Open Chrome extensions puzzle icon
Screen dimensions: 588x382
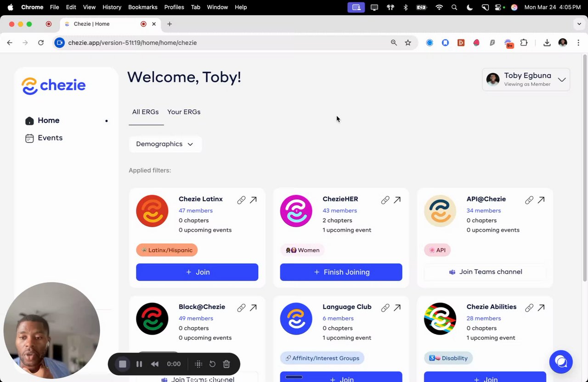point(524,43)
